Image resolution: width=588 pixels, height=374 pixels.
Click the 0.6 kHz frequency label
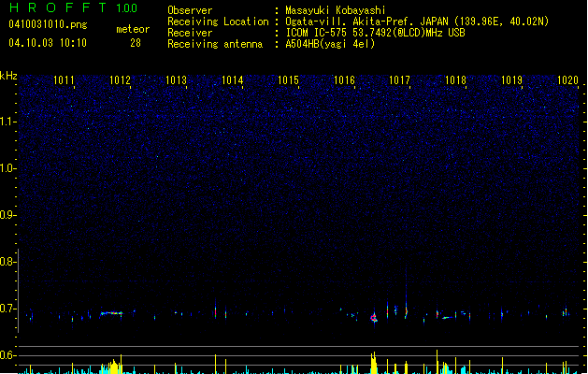point(7,355)
